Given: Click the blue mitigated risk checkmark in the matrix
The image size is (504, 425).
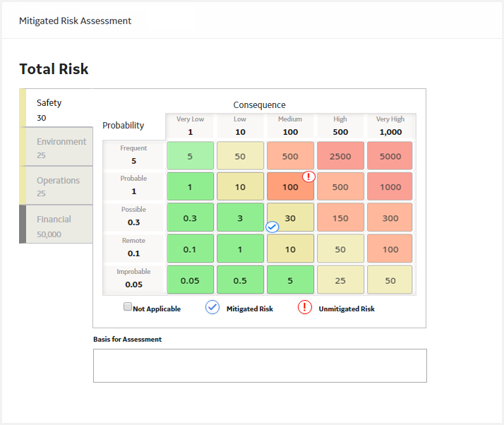Looking at the screenshot, I should coord(272,227).
